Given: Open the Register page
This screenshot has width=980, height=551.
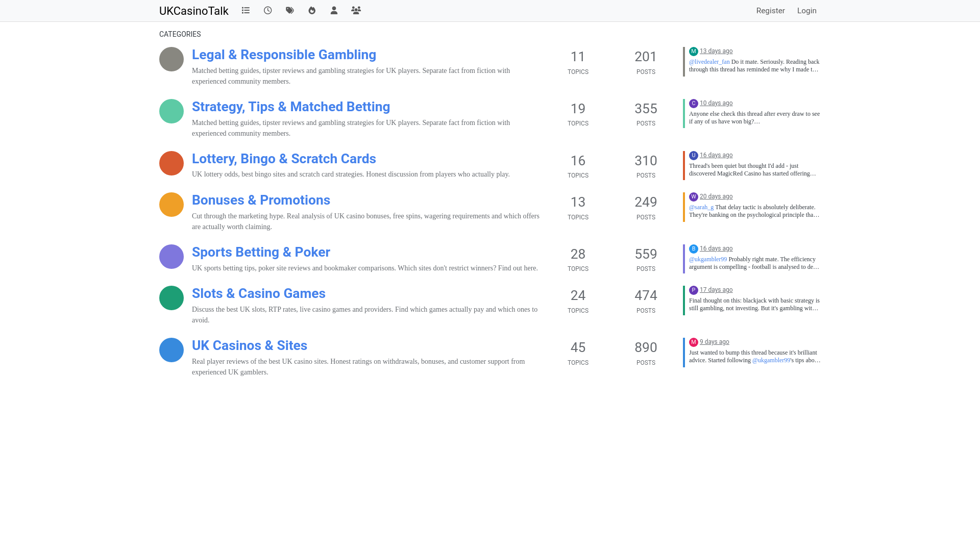Looking at the screenshot, I should [770, 11].
